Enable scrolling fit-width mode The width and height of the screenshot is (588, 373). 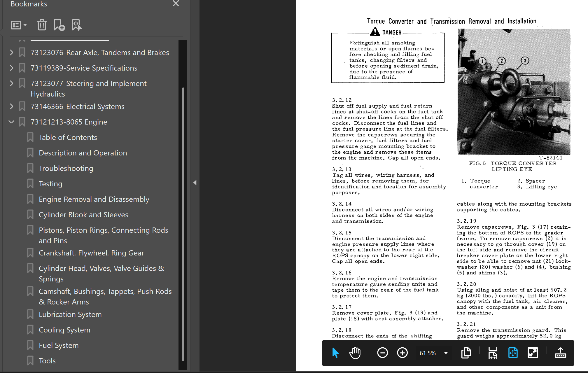[x=493, y=353]
